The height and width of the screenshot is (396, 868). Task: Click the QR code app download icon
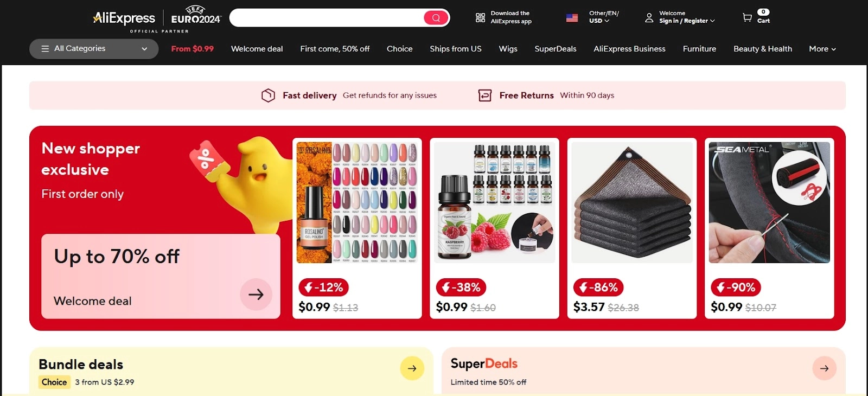(x=480, y=17)
